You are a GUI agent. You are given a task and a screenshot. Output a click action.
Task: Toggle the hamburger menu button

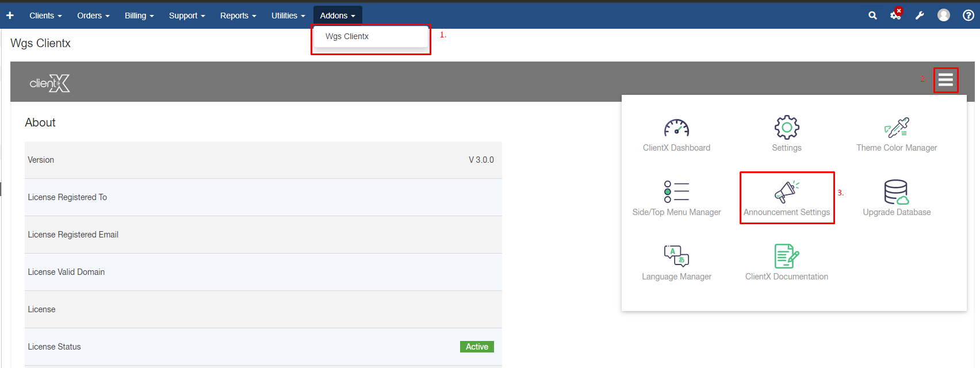945,80
